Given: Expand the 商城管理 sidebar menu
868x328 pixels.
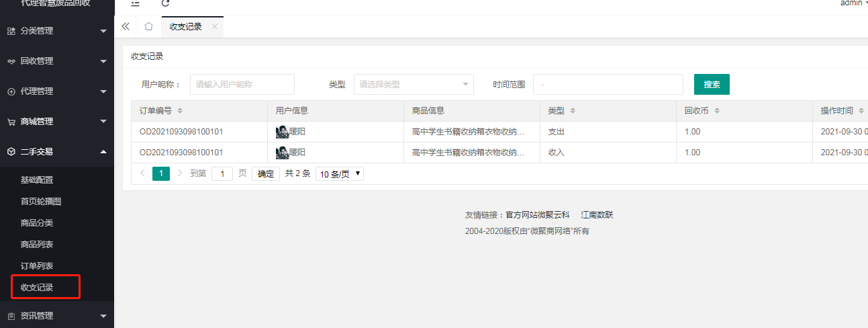Looking at the screenshot, I should point(57,122).
